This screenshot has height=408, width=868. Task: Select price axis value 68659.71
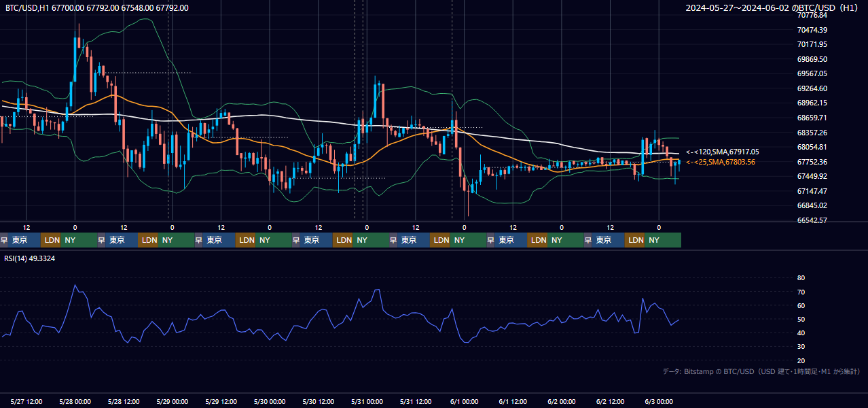[812, 118]
